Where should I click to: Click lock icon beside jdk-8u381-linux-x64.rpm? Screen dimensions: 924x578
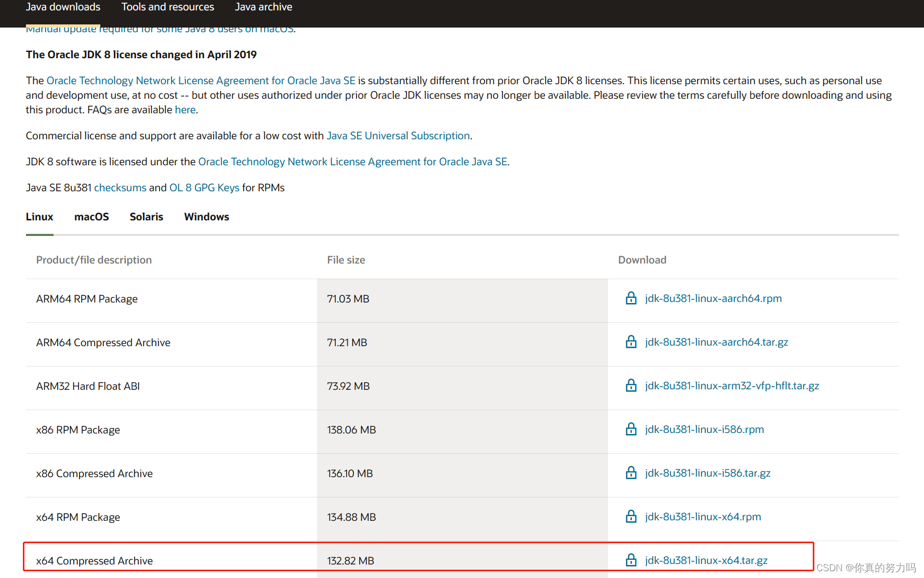tap(631, 517)
